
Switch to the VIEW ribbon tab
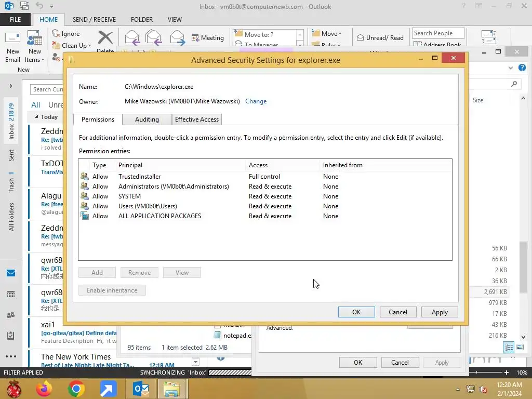click(x=175, y=19)
